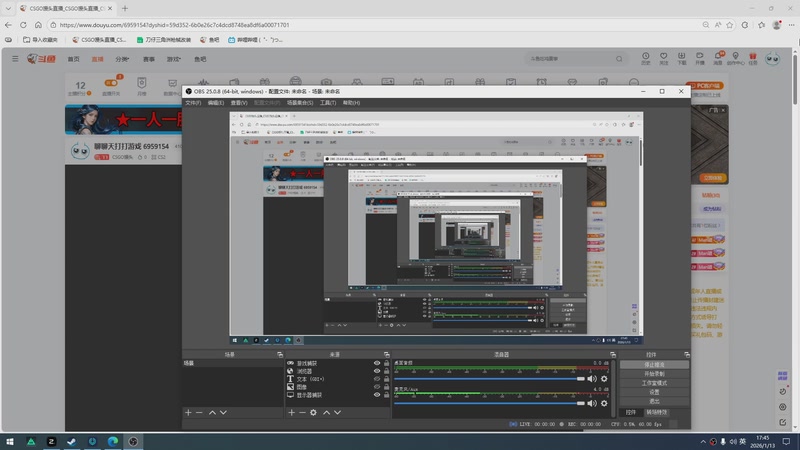Toggle visibility of 文本 (GDI+) source
Image resolution: width=800 pixels, height=450 pixels.
click(377, 379)
